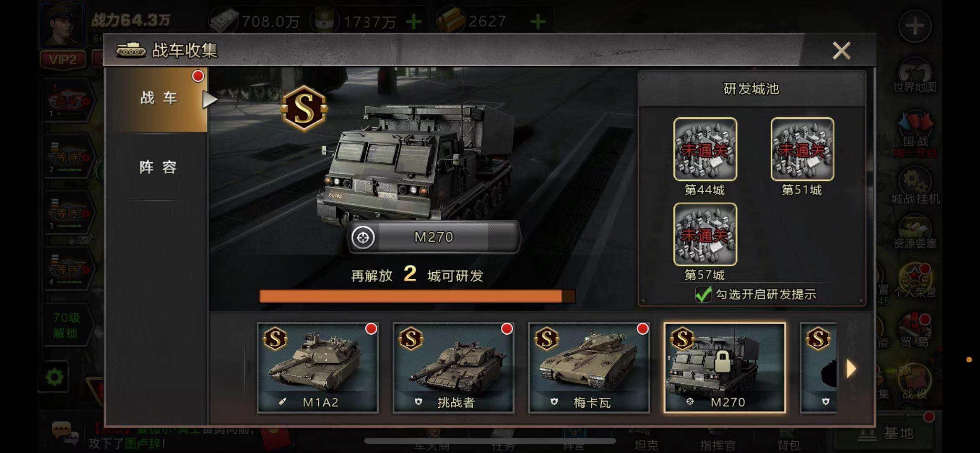Viewport: 980px width, 453px height.
Task: Toggle the 勾选开启研发提示 checkbox
Action: pyautogui.click(x=703, y=294)
